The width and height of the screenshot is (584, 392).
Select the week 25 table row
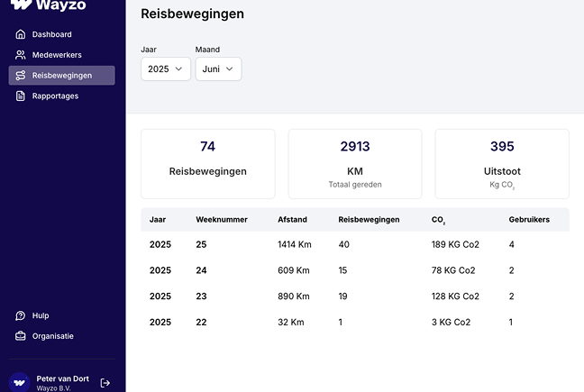[x=355, y=244]
